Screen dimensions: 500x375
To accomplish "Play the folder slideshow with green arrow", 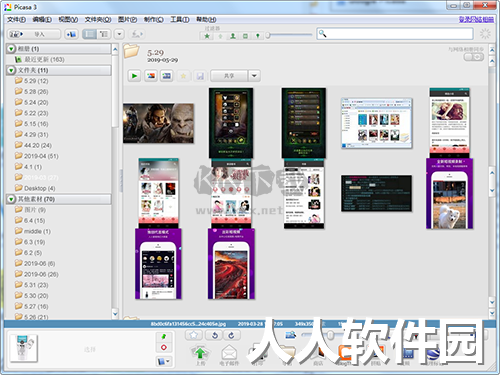I will point(134,76).
